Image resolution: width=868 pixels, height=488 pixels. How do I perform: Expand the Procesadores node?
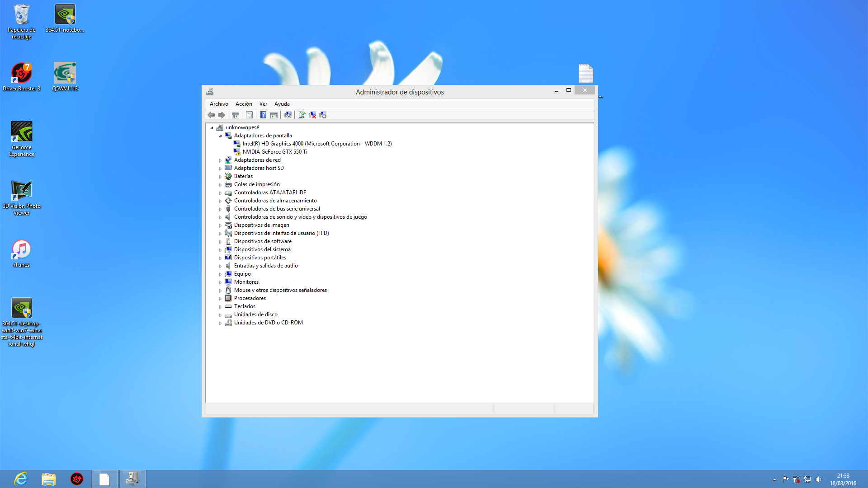(220, 299)
